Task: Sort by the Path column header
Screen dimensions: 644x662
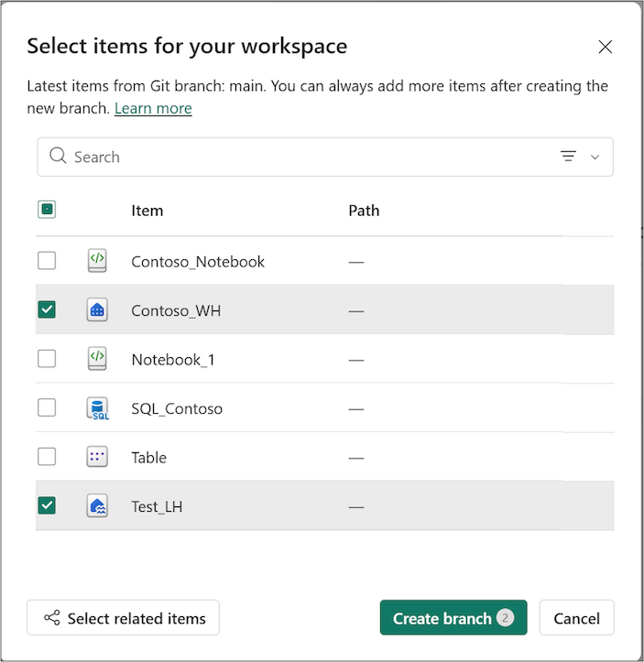Action: coord(364,211)
